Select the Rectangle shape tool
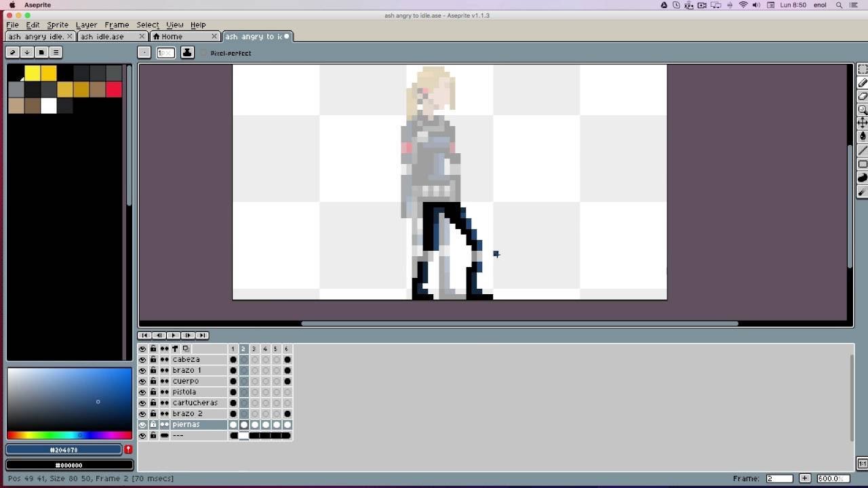 click(863, 164)
